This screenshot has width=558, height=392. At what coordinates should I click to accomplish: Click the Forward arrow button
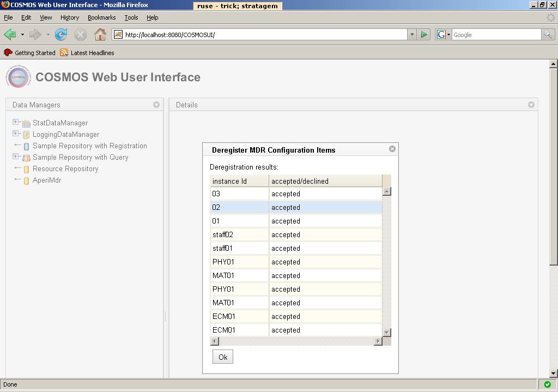pyautogui.click(x=35, y=34)
